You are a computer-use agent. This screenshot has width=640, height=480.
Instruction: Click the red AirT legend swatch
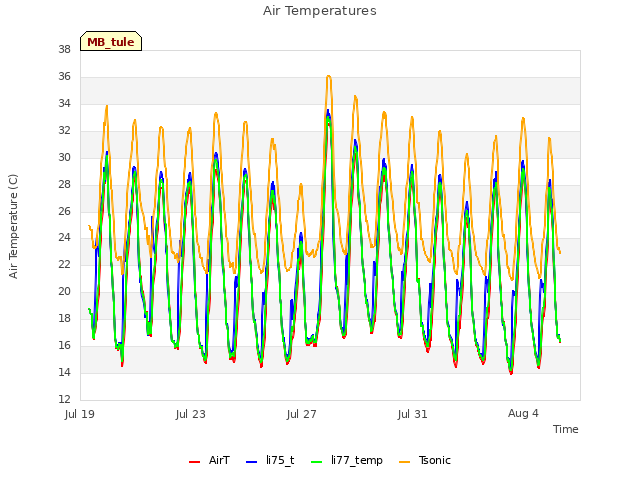point(194,462)
